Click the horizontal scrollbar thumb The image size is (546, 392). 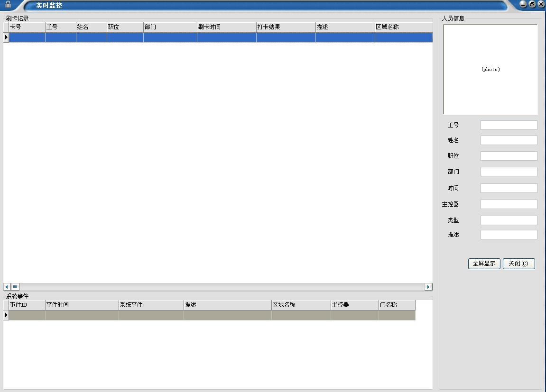(x=15, y=287)
